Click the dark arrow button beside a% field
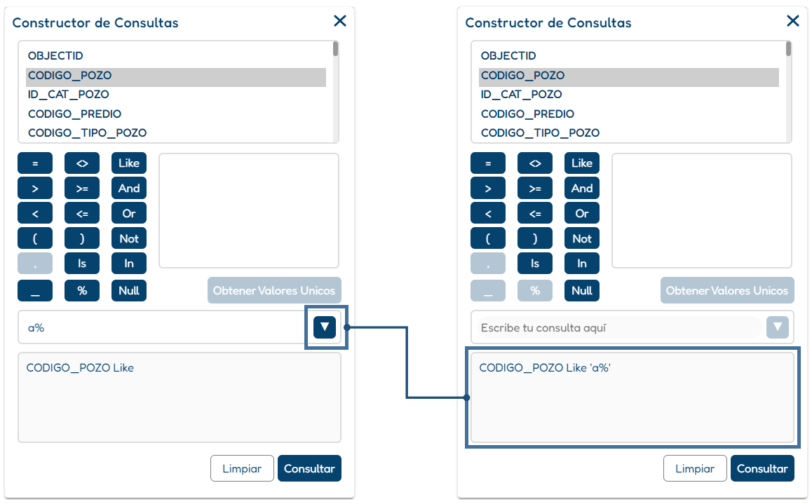This screenshot has height=504, width=812. [x=325, y=327]
